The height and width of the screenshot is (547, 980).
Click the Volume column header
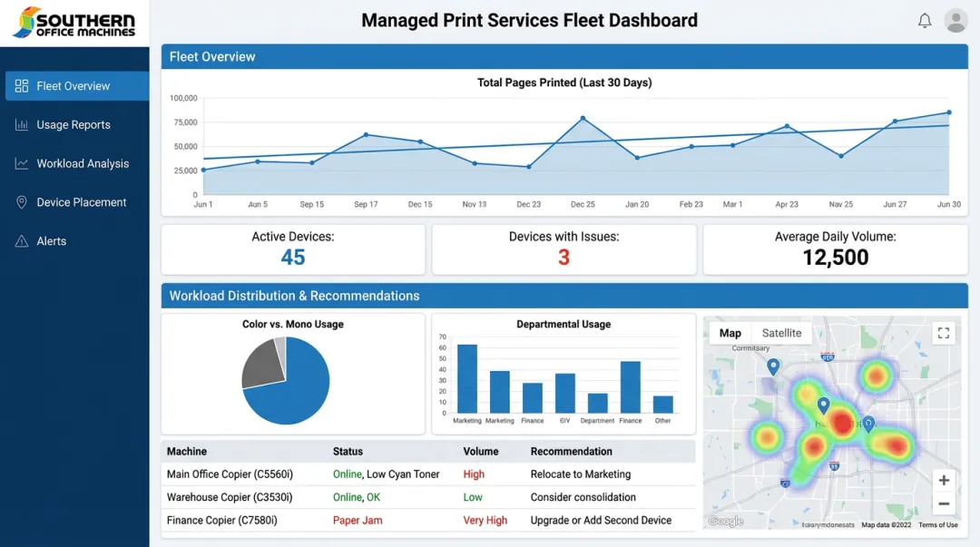[481, 452]
